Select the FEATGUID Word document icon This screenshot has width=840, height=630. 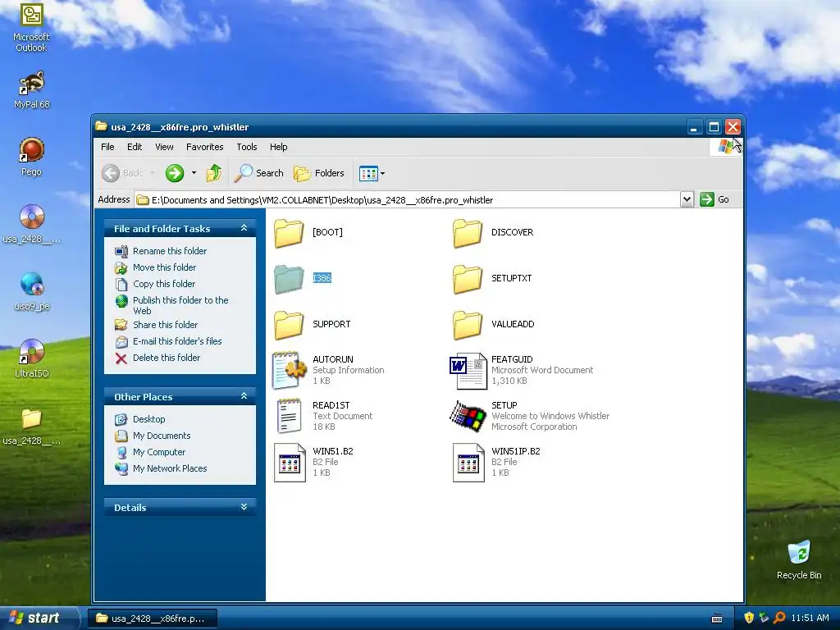[x=468, y=370]
